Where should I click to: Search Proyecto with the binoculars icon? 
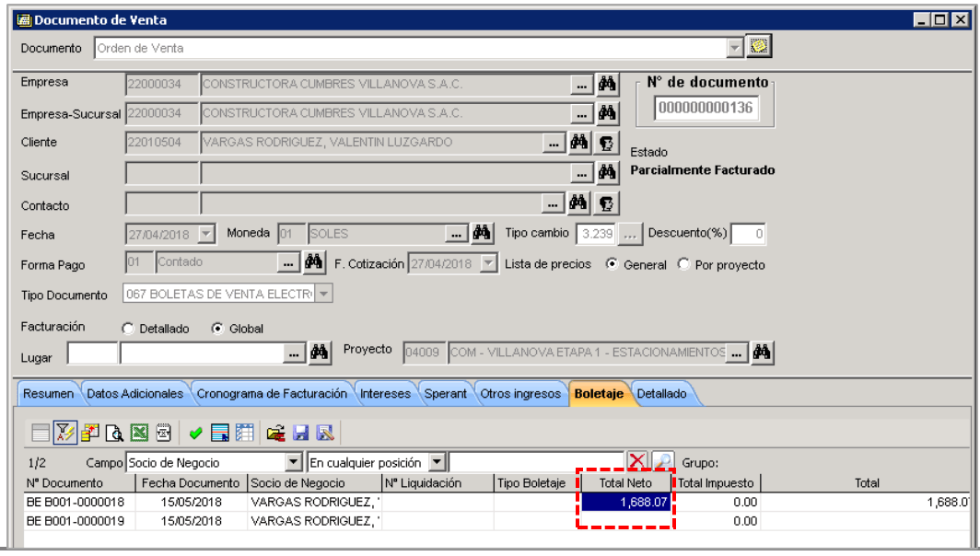[x=761, y=353]
